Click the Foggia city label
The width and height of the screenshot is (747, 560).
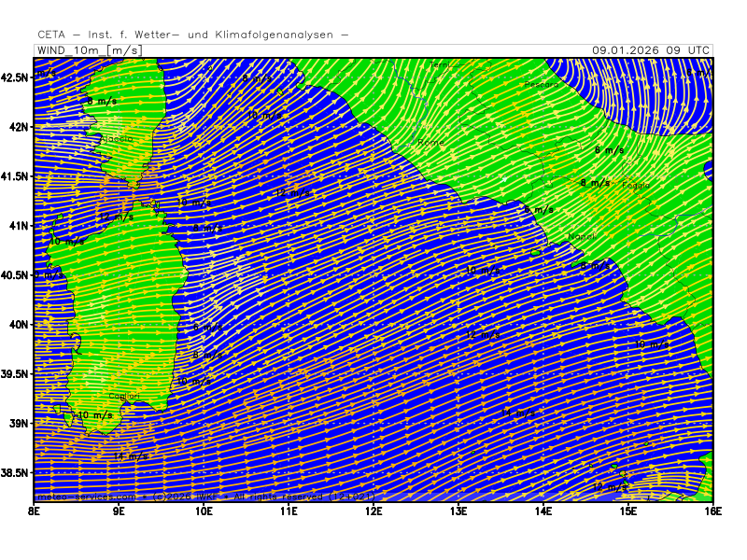[636, 186]
